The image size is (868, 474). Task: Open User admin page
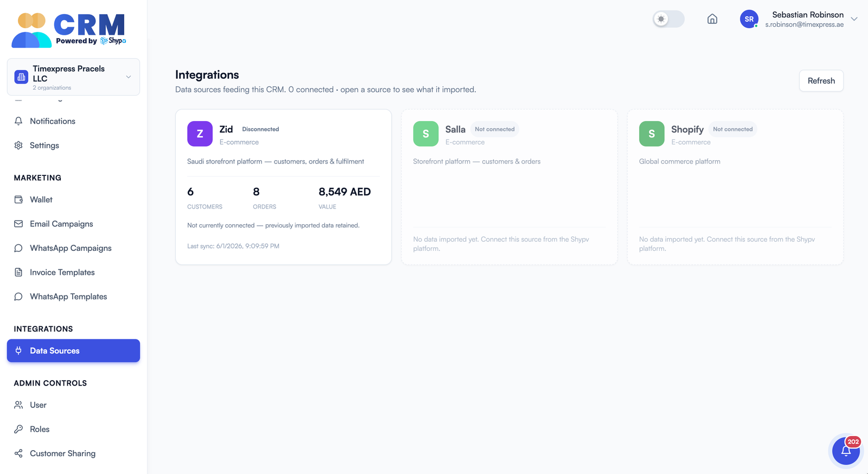73,405
